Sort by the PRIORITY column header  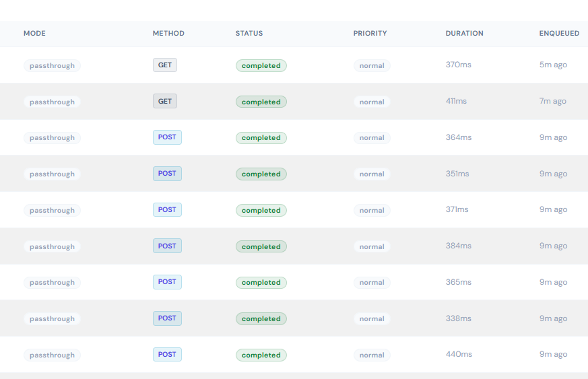pyautogui.click(x=370, y=34)
